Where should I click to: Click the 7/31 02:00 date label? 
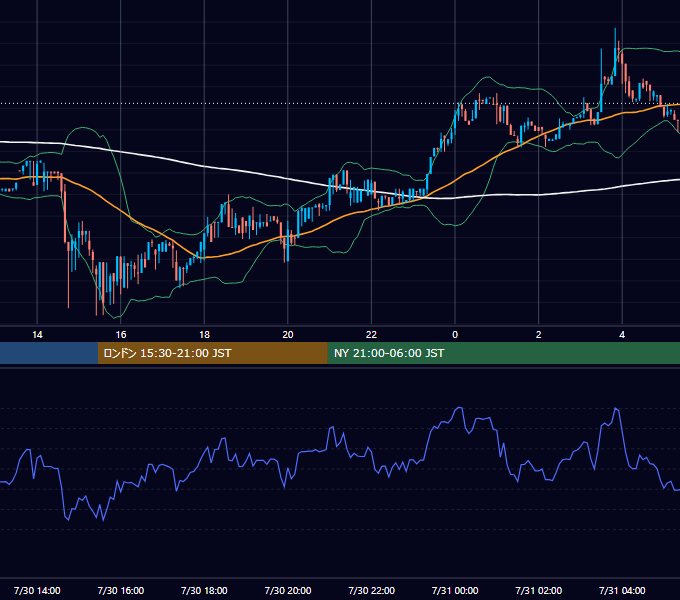coord(539,590)
